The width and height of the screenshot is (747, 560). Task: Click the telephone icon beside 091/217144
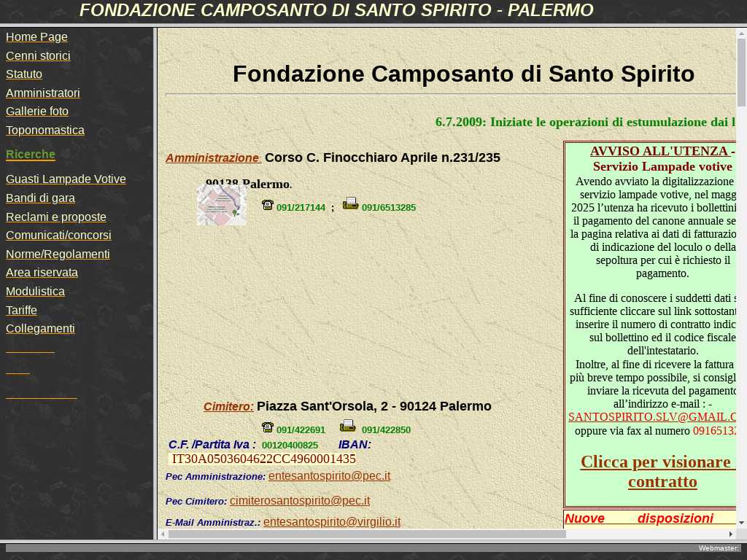[x=267, y=205]
